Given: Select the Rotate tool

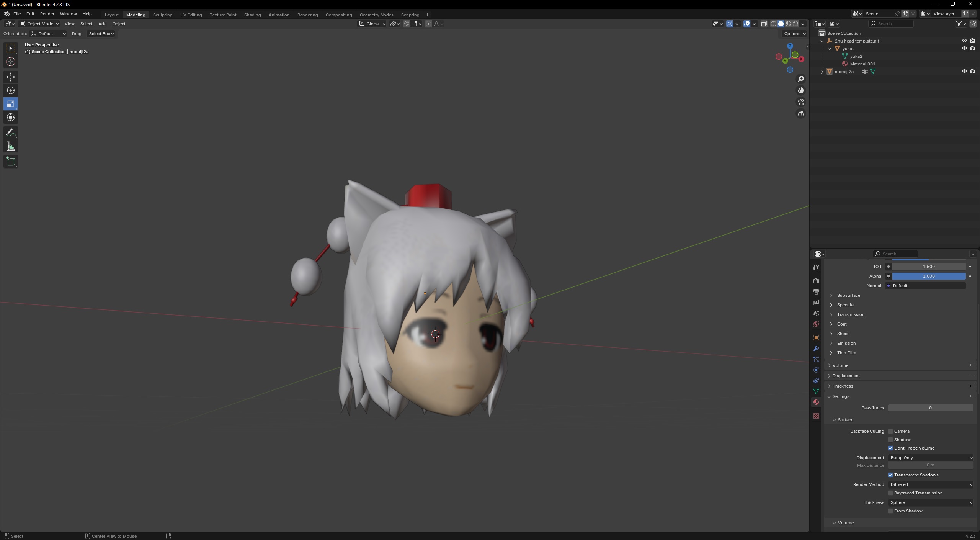Looking at the screenshot, I should tap(11, 90).
